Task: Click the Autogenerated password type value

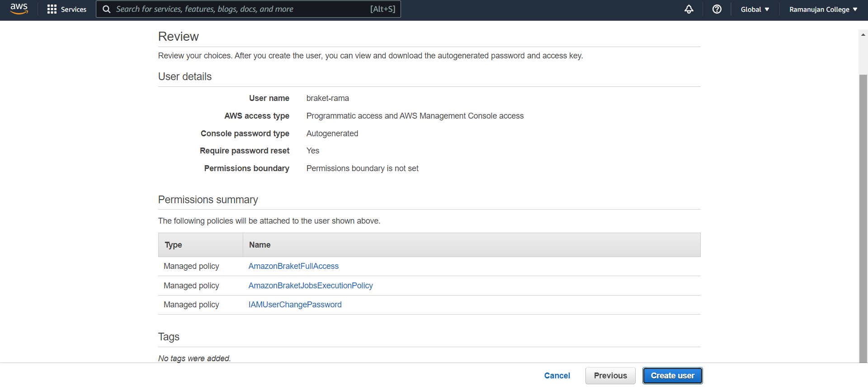Action: [332, 134]
